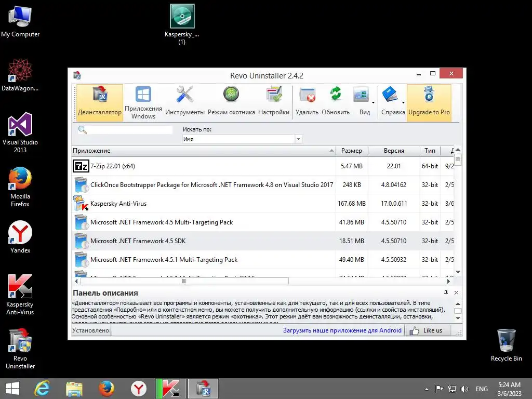Viewport: 532px width, 399px height.
Task: Click the horizontal scrollbar thumb
Action: tap(184, 281)
